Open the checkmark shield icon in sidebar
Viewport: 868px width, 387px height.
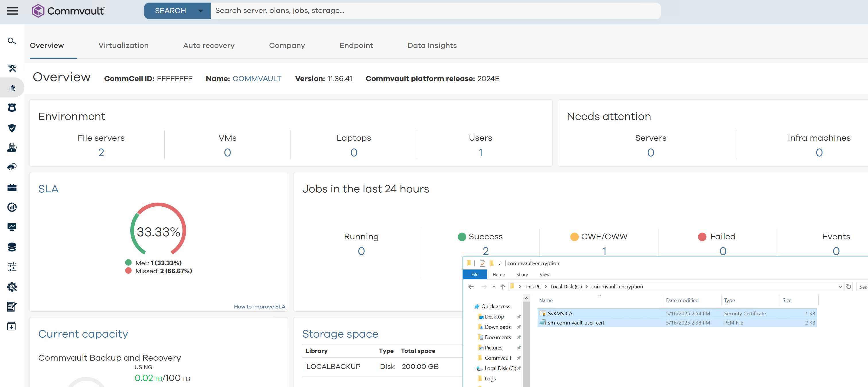pos(12,128)
